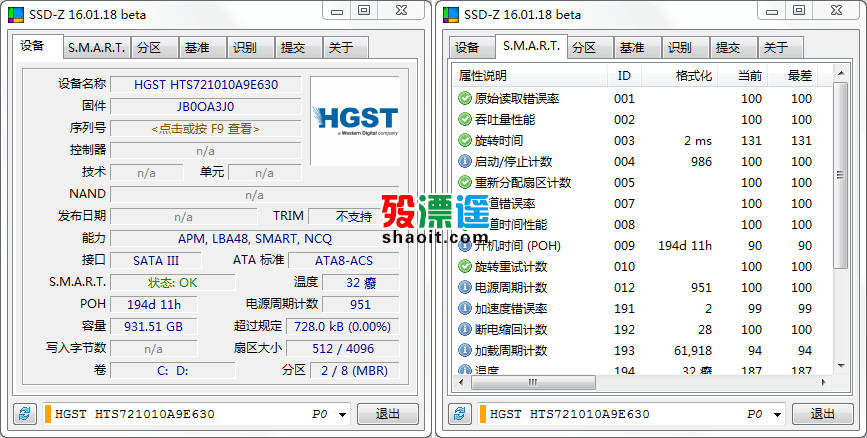Click the 728.0 kB (0.00%) value
Viewport: 867px width, 438px height.
(342, 326)
